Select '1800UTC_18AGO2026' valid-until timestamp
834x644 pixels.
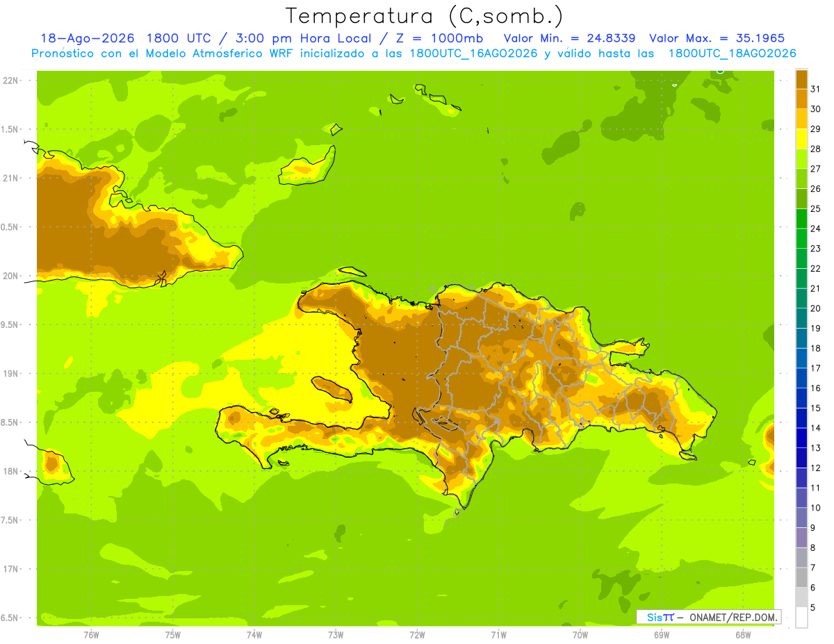point(732,53)
